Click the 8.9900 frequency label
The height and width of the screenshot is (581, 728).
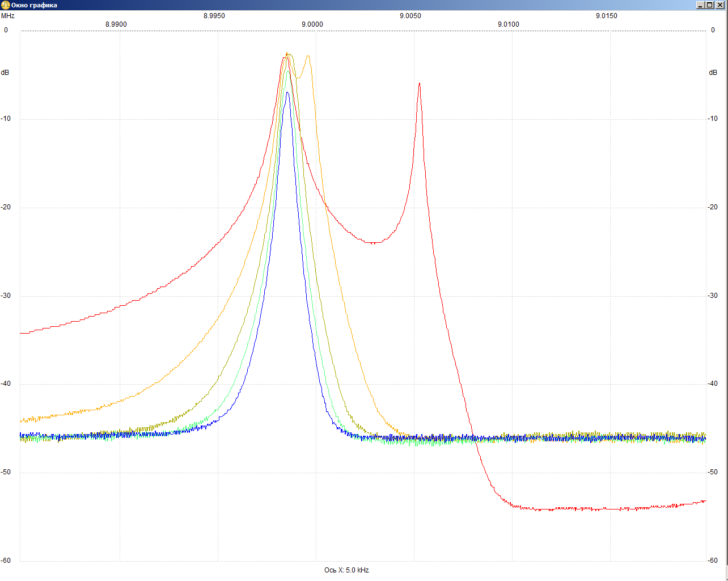[x=116, y=24]
